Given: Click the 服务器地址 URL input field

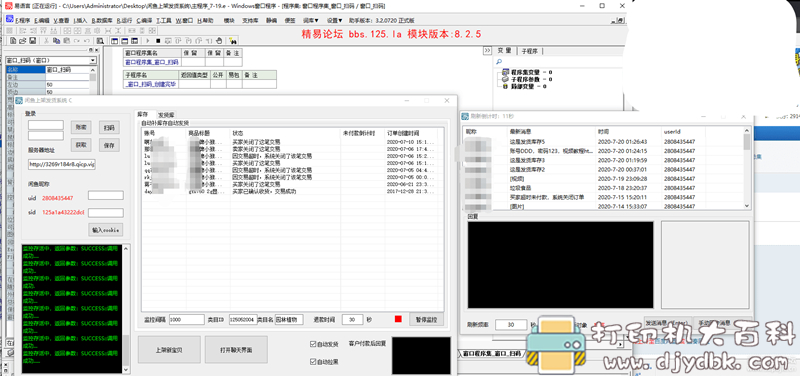Looking at the screenshot, I should (62, 165).
